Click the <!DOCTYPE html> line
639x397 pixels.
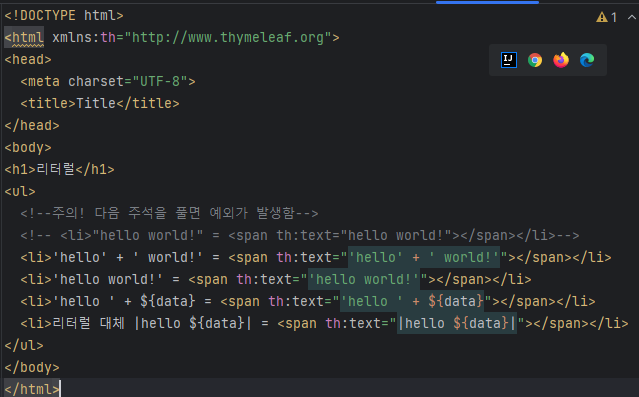click(64, 15)
